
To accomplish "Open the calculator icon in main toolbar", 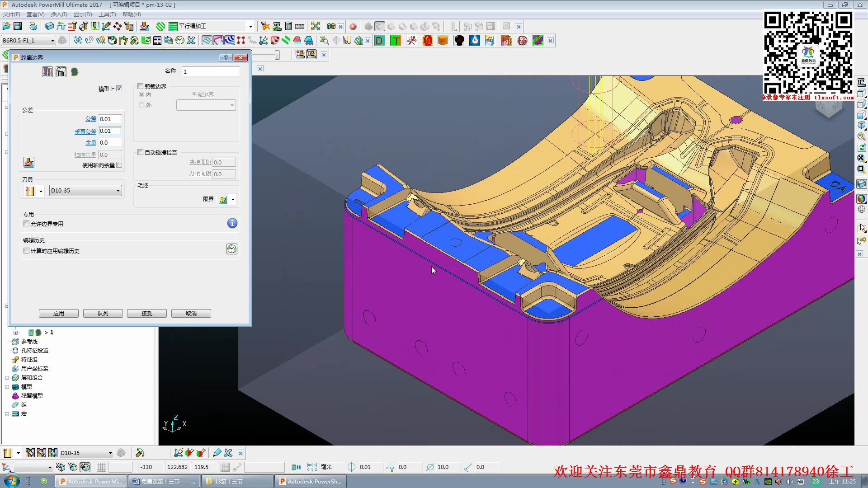I will pyautogui.click(x=288, y=26).
